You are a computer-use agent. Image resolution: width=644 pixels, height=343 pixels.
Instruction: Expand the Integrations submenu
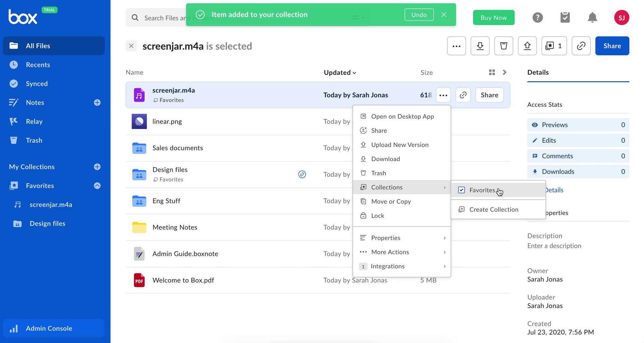tap(402, 266)
